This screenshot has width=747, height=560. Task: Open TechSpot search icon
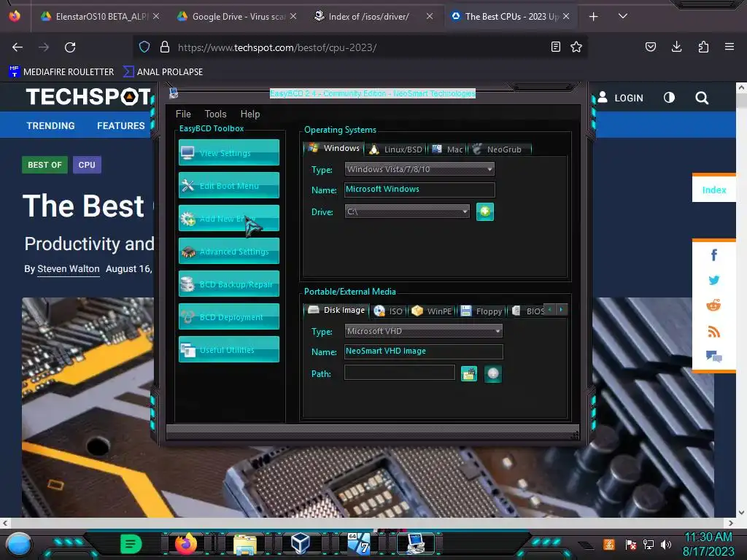pyautogui.click(x=701, y=98)
